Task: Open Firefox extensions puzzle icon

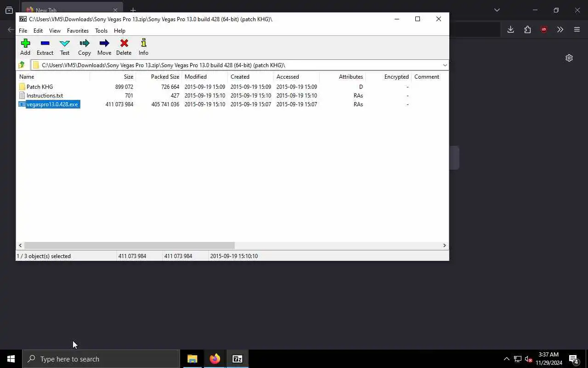Action: click(527, 29)
